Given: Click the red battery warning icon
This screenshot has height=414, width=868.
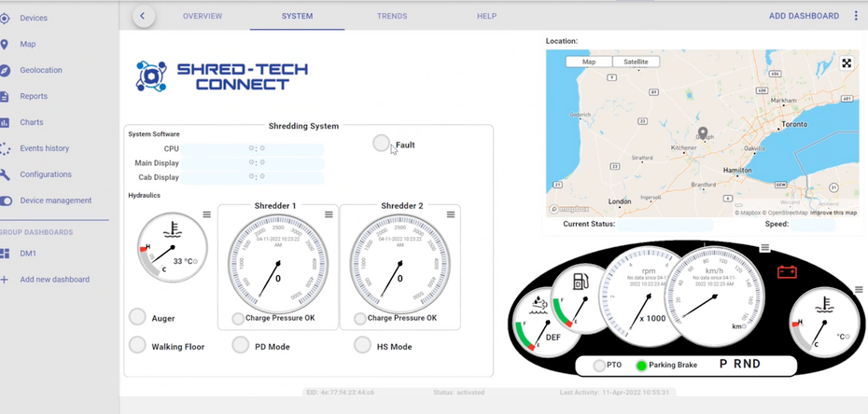Looking at the screenshot, I should click(x=787, y=272).
